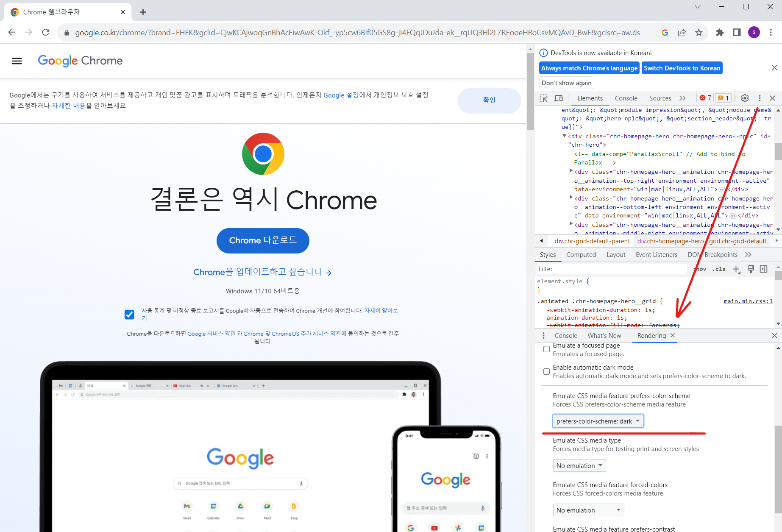Show the 1 issue badge
This screenshot has width=782, height=532.
[x=724, y=98]
